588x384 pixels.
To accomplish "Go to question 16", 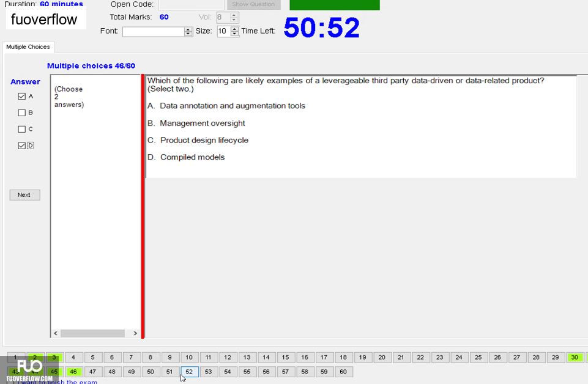I will click(305, 357).
